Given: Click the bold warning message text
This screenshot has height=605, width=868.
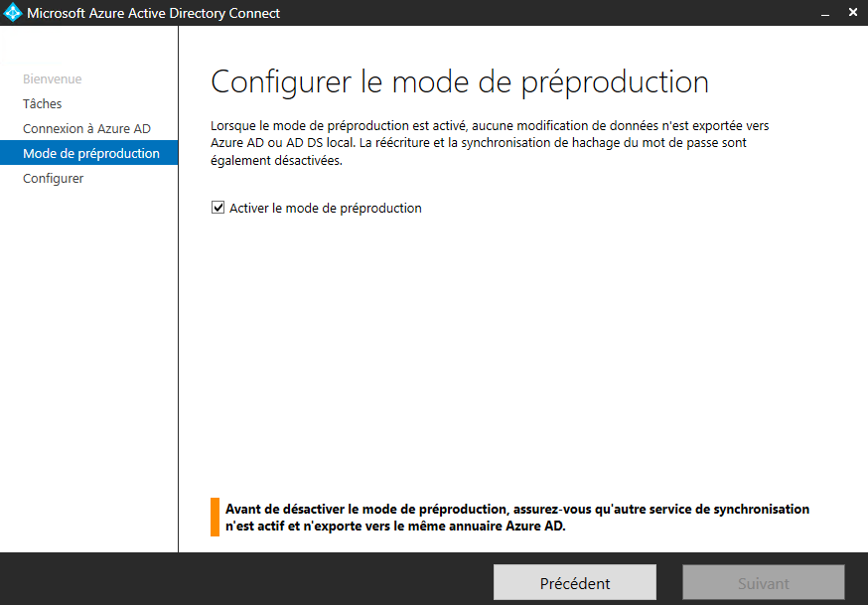Looking at the screenshot, I should click(516, 518).
